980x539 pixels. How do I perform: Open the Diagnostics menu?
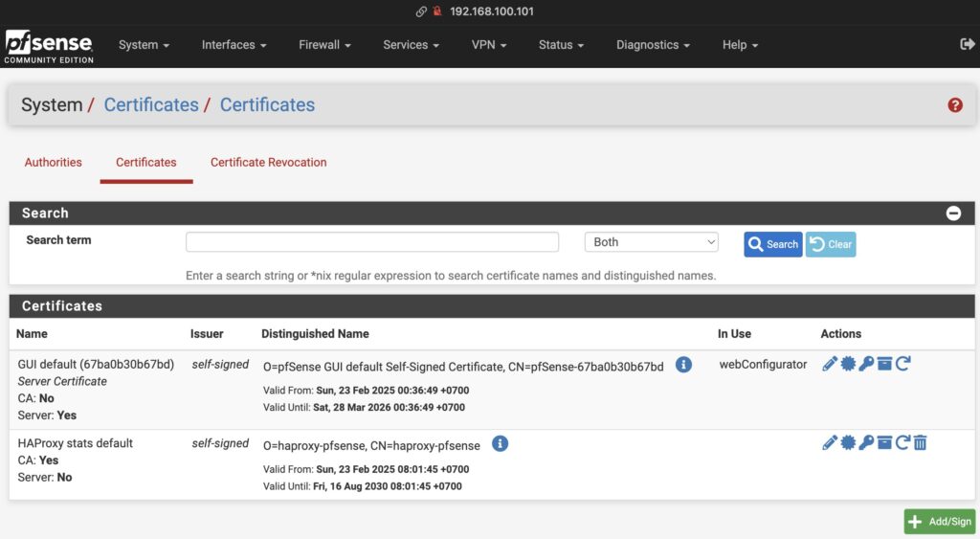pyautogui.click(x=653, y=45)
